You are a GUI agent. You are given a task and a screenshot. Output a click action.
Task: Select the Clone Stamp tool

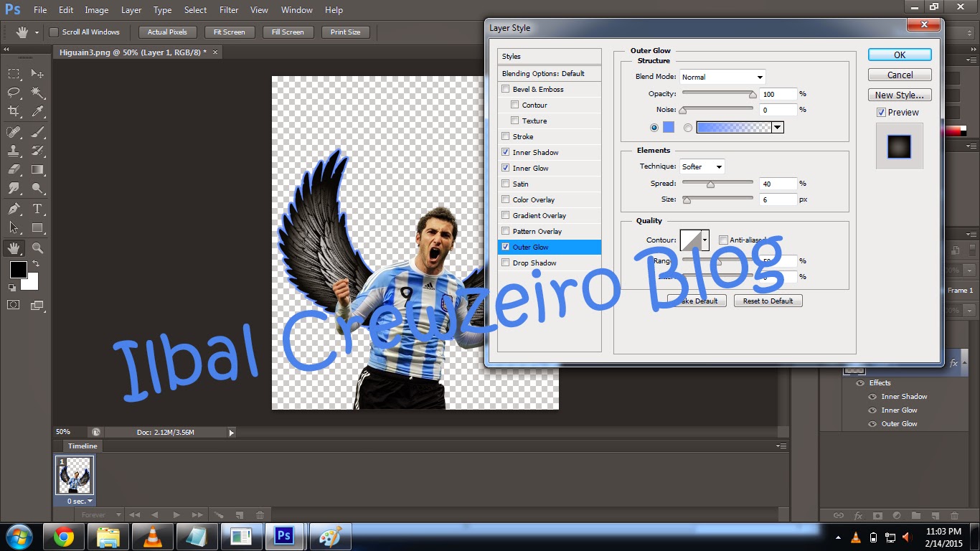pos(14,151)
